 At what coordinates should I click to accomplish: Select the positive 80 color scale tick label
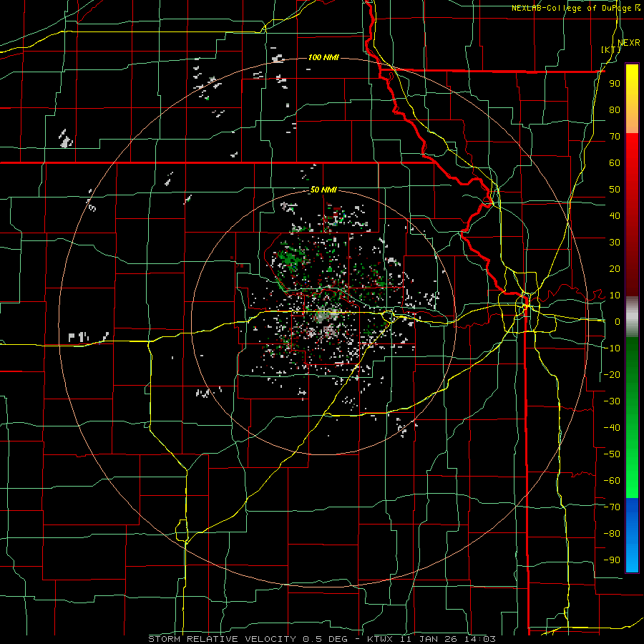click(x=615, y=109)
